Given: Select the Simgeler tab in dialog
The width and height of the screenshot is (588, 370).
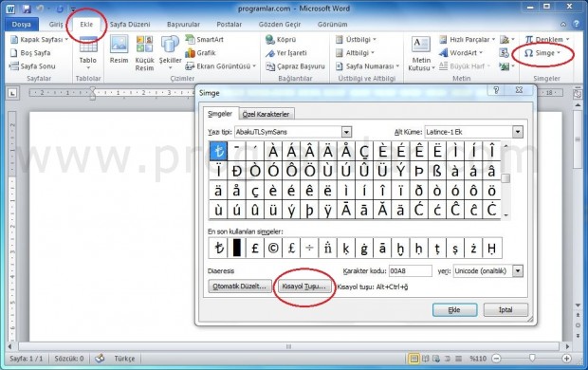Looking at the screenshot, I should click(220, 114).
